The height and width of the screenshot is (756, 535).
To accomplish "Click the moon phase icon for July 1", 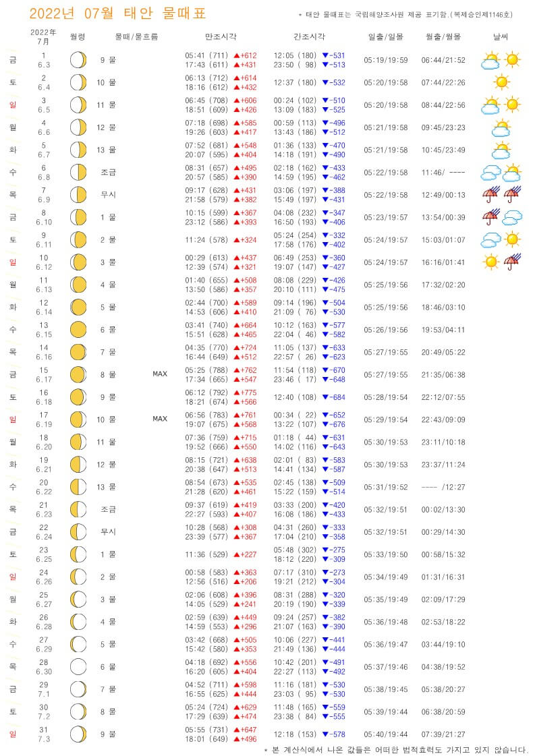I will (x=78, y=60).
